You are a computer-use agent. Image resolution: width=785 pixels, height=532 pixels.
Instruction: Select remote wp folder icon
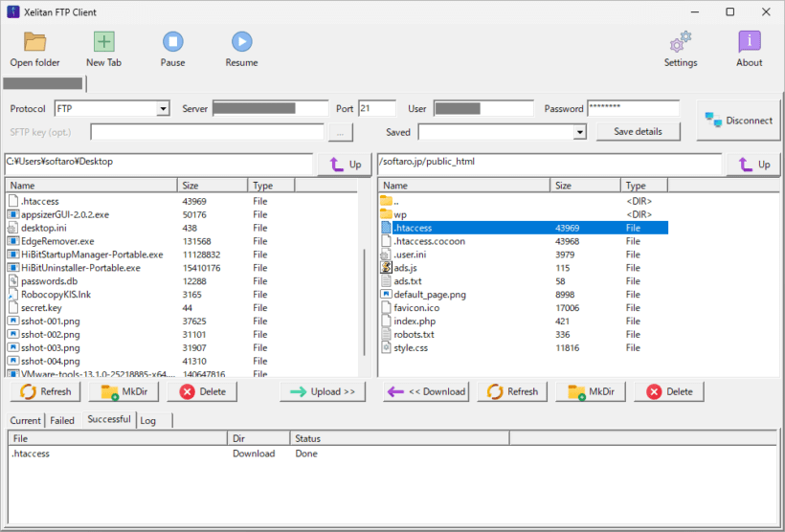click(x=386, y=214)
